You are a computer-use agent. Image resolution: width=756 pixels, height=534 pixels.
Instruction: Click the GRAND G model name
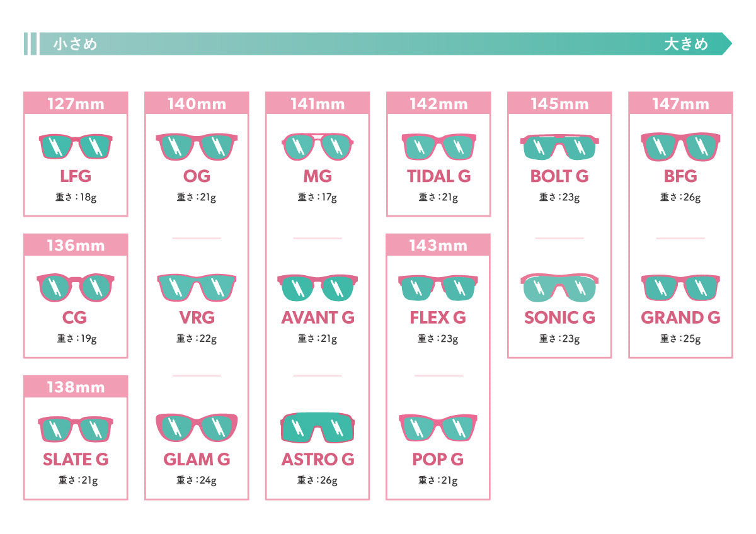coord(680,318)
